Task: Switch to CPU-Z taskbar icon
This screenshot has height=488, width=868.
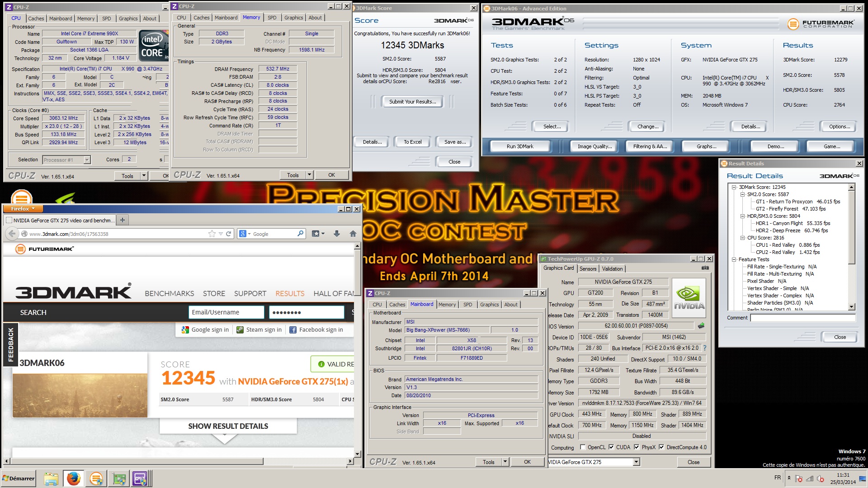Action: tap(140, 479)
